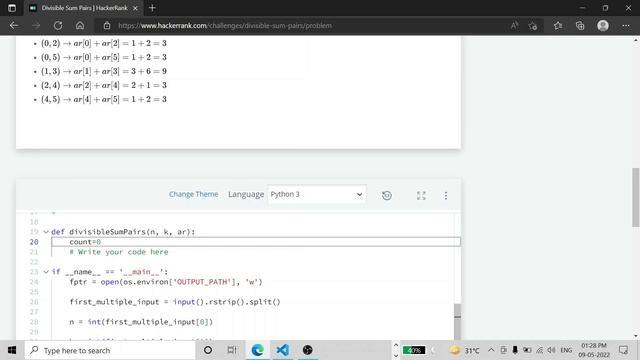This screenshot has width=640, height=360.
Task: Reload the HackerRank page
Action: 58,25
